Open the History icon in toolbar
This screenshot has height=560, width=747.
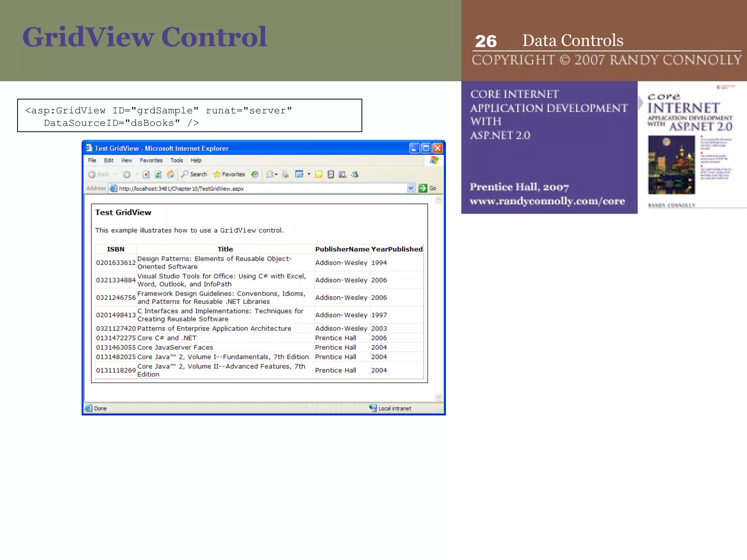pos(255,175)
